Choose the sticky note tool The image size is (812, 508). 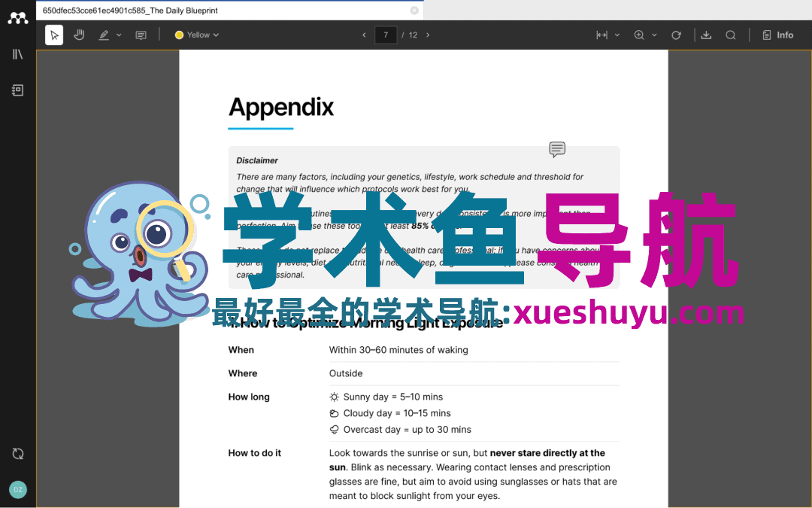click(x=141, y=35)
